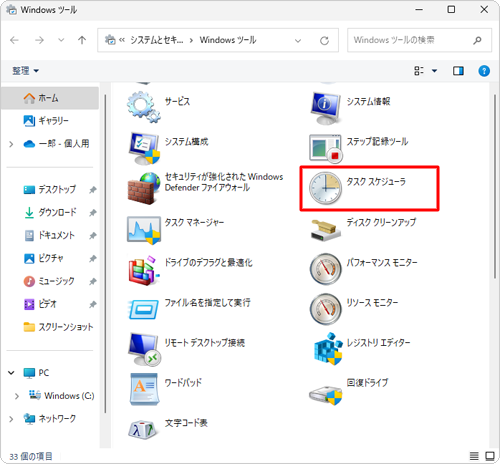This screenshot has width=500, height=464.
Task: Open the パフォーマンス モニター gauge icon
Action: click(x=326, y=269)
